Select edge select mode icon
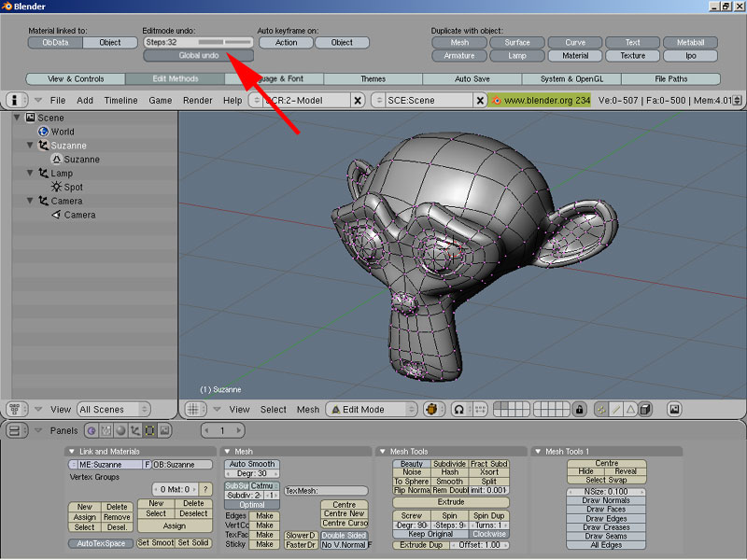The height and width of the screenshot is (560, 747). click(x=616, y=410)
